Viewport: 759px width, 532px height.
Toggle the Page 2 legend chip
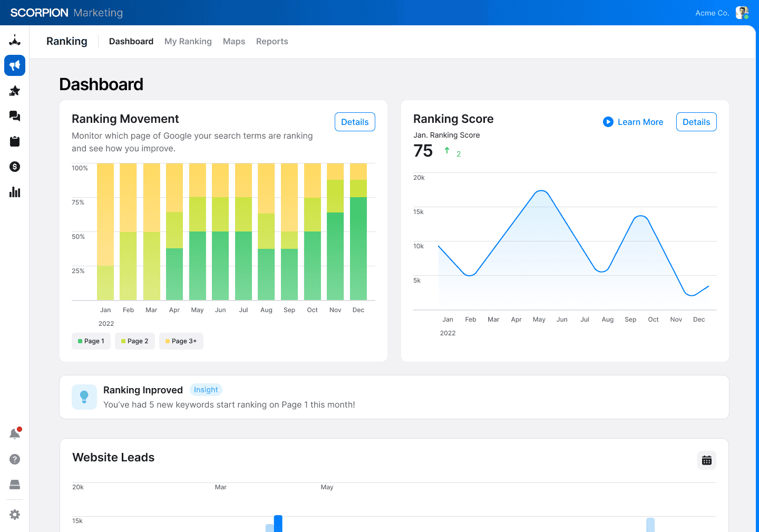click(x=134, y=341)
